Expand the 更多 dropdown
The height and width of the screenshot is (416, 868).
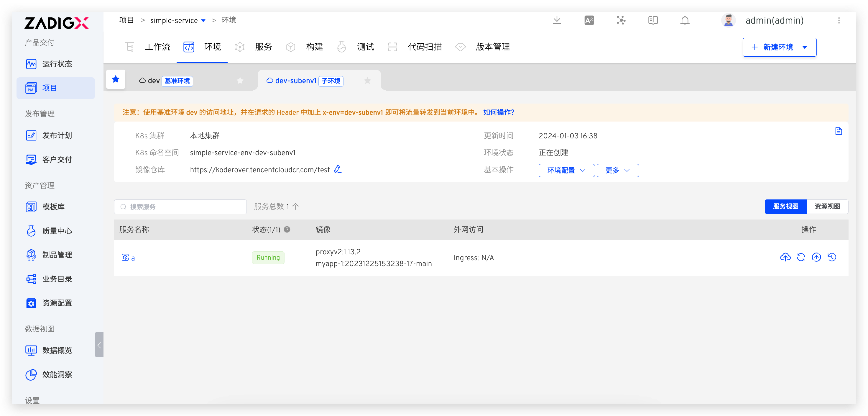(617, 170)
